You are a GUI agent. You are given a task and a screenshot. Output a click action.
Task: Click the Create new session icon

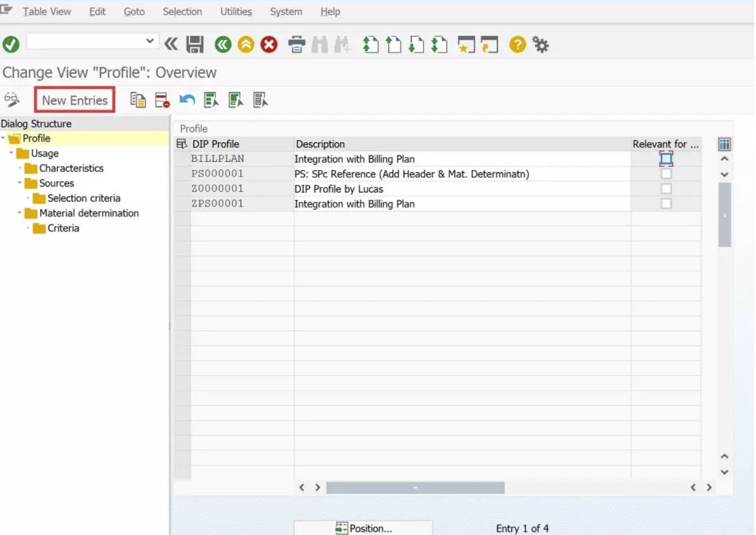(466, 45)
